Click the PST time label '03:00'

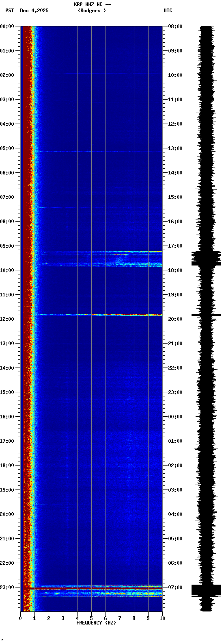[7, 100]
